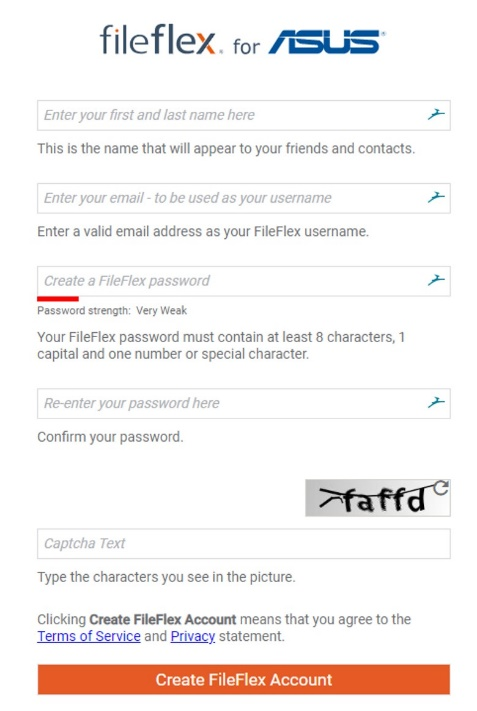Viewport: 477px width, 711px height.
Task: Select the Re-enter your password field
Action: click(243, 403)
